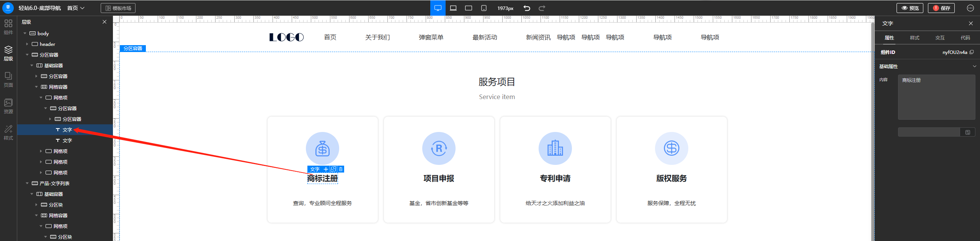Collapse the 分区容器 node directly below header
The height and width of the screenshot is (241, 980).
[x=27, y=55]
